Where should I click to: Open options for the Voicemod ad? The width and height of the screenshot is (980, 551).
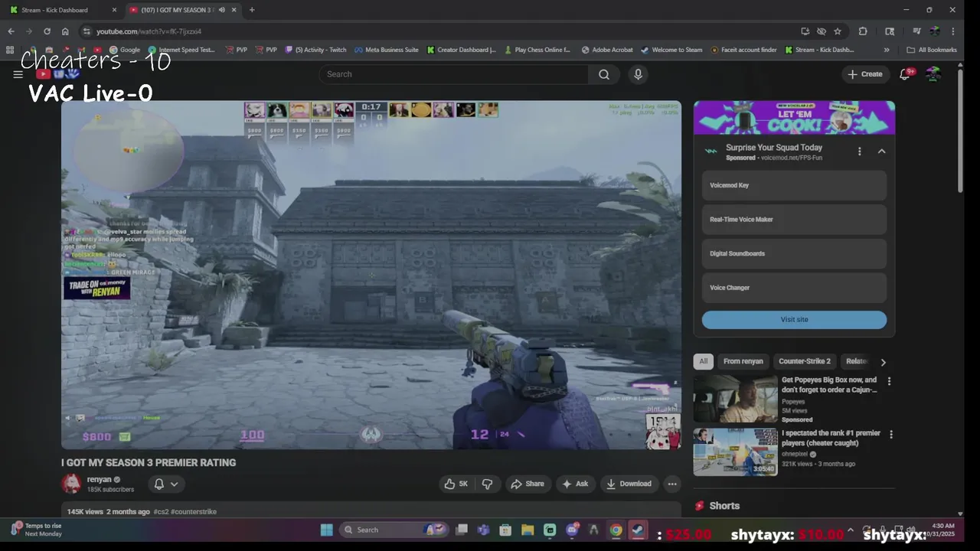click(859, 152)
